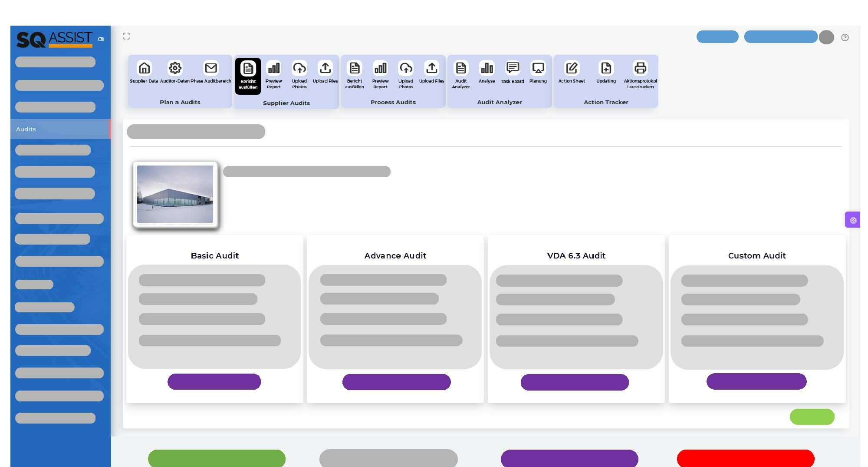
Task: Toggle fullscreen with the expand icon
Action: 126,36
